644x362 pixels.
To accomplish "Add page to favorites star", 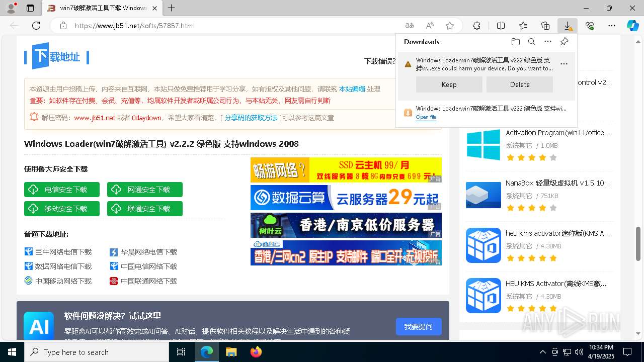I will click(x=450, y=26).
